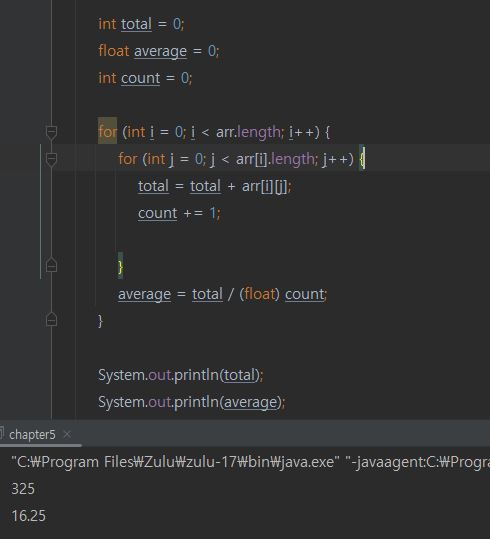Image resolution: width=490 pixels, height=539 pixels.
Task: Click 'System.out.println(total);' line
Action: point(181,375)
